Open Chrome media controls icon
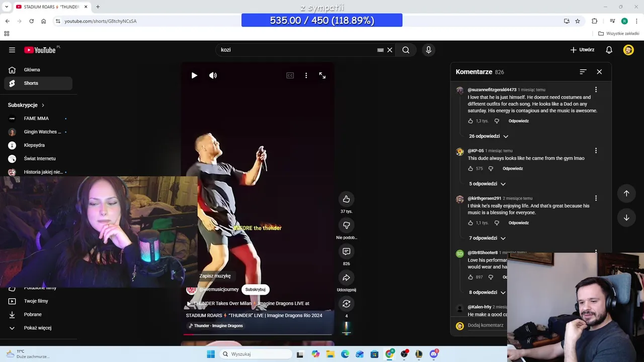The height and width of the screenshot is (362, 644). coord(612,21)
